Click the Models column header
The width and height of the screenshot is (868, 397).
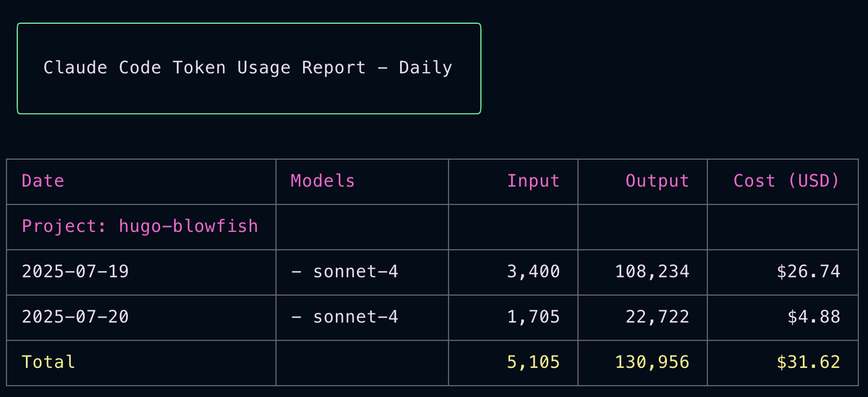click(x=323, y=181)
